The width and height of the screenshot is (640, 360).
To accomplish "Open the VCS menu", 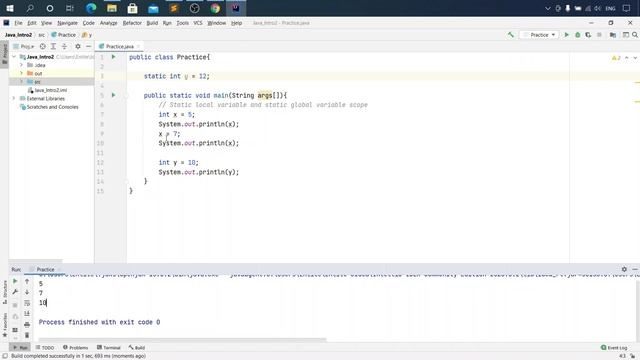I will tap(198, 23).
